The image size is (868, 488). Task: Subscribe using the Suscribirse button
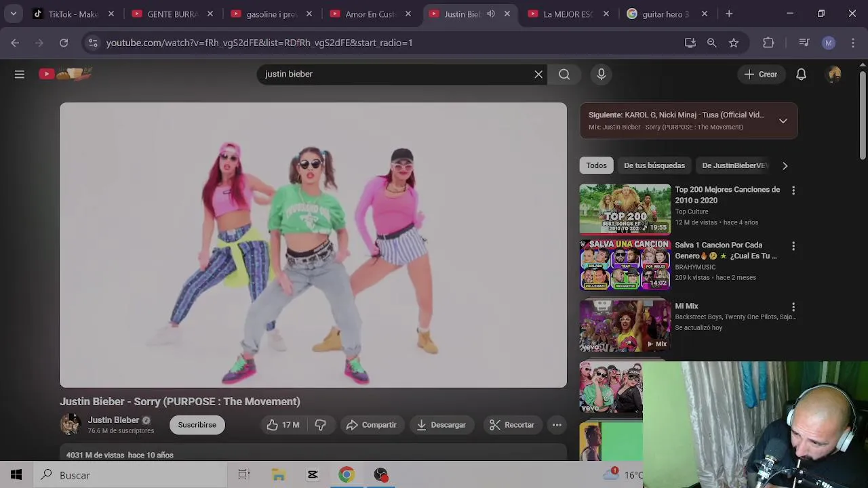click(197, 425)
